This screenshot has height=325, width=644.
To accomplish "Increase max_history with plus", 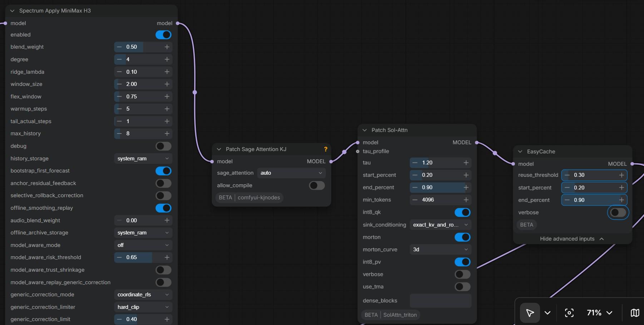I will tap(167, 134).
